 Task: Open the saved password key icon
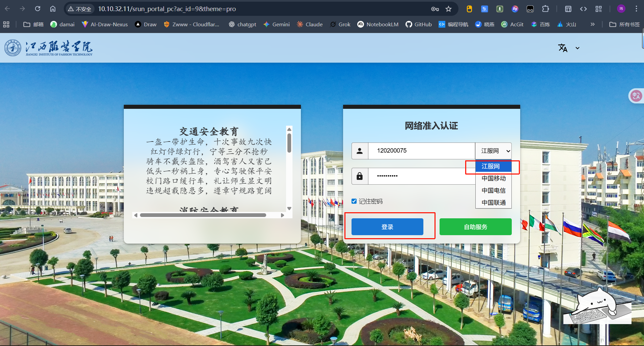pyautogui.click(x=435, y=9)
